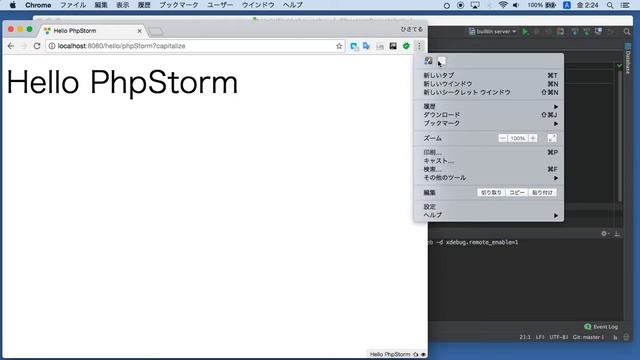
Task: Click the PhpStorm VCS commit icon
Action: tap(587, 31)
